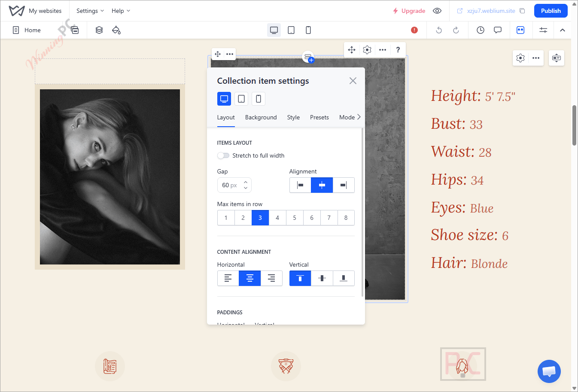Viewport: 578px width, 392px height.
Task: Align content horizontally to the left
Action: coord(228,278)
